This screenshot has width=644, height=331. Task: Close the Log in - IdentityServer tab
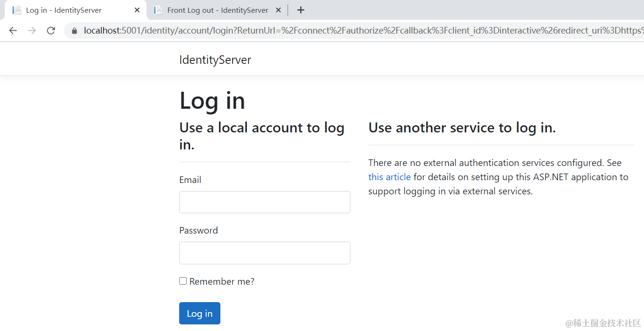(137, 10)
